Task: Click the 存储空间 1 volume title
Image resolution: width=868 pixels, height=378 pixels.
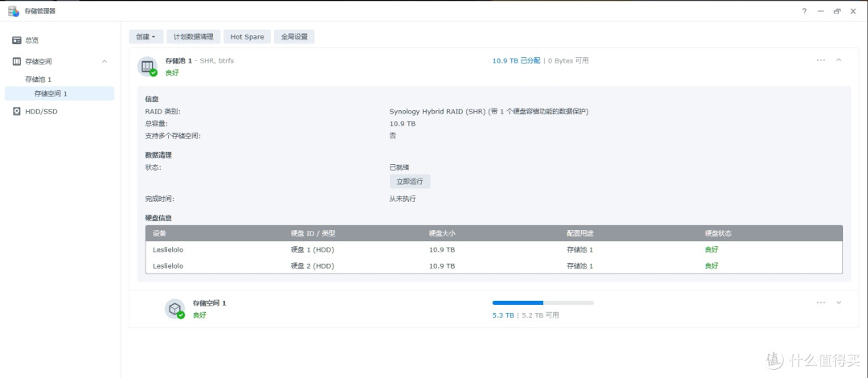Action: pos(209,303)
